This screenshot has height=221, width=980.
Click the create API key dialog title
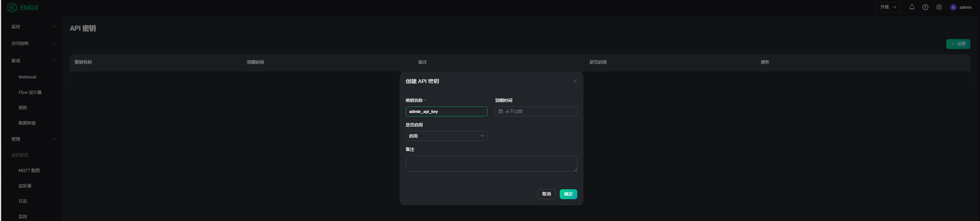(422, 81)
